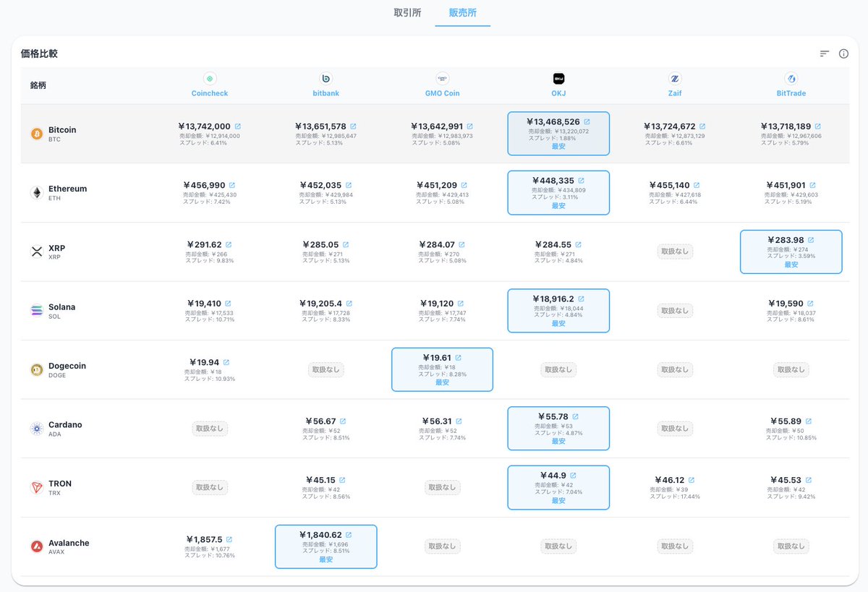This screenshot has height=592, width=868.
Task: Click the Bitcoin coin icon
Action: click(37, 134)
